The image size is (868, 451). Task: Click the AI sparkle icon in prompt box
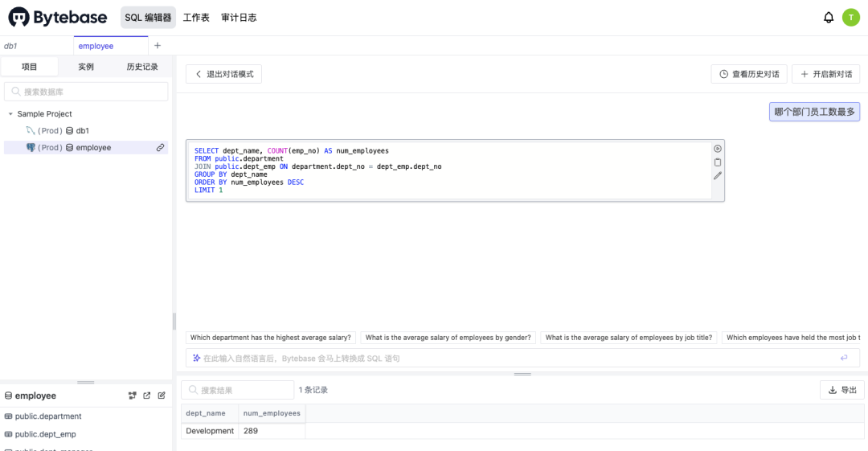click(x=197, y=358)
